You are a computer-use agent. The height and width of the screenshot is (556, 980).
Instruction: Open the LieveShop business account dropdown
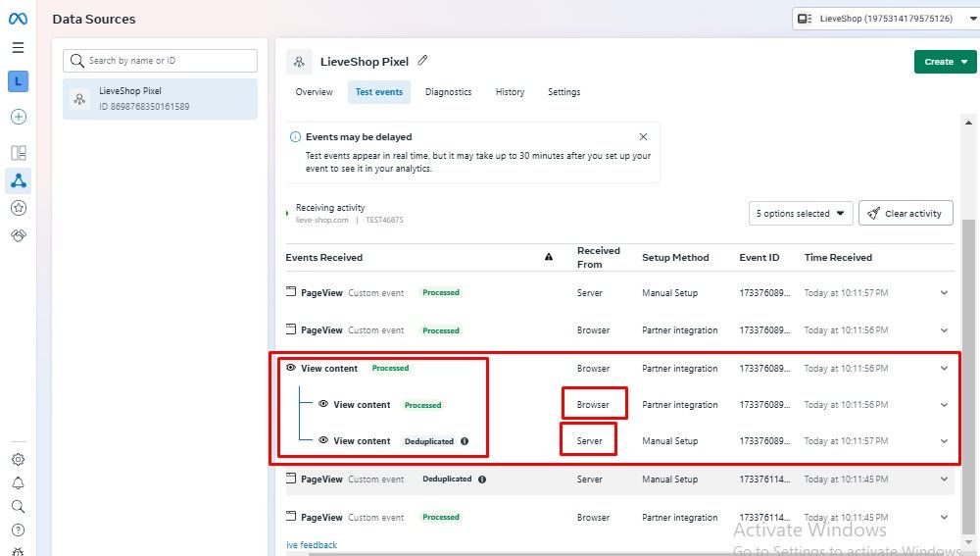[886, 19]
